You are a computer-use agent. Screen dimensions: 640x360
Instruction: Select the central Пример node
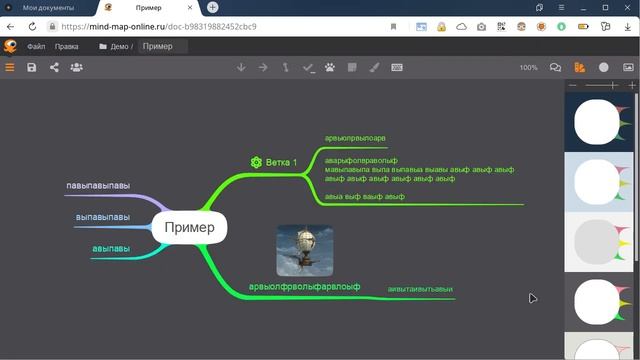point(189,227)
